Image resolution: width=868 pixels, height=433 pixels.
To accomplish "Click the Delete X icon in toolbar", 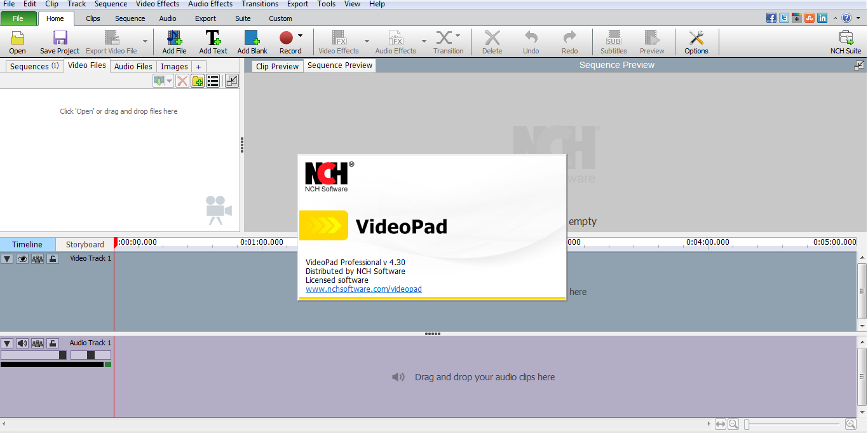I will coord(492,38).
